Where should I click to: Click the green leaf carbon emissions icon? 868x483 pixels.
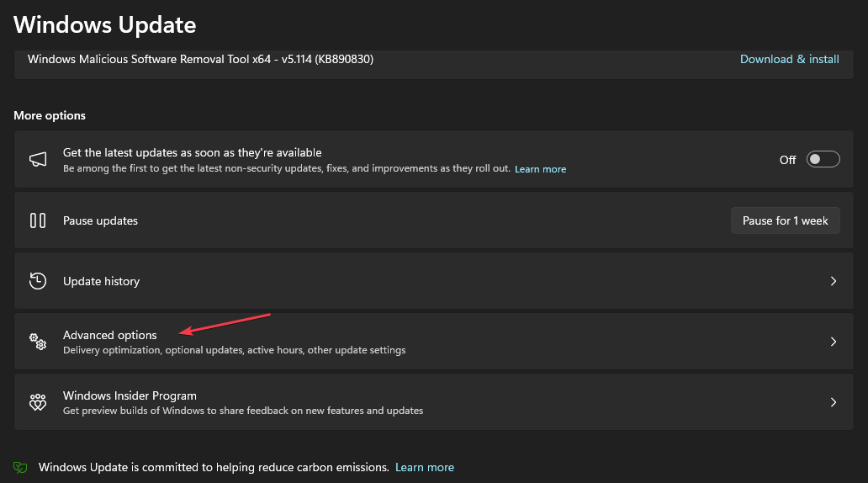point(20,467)
